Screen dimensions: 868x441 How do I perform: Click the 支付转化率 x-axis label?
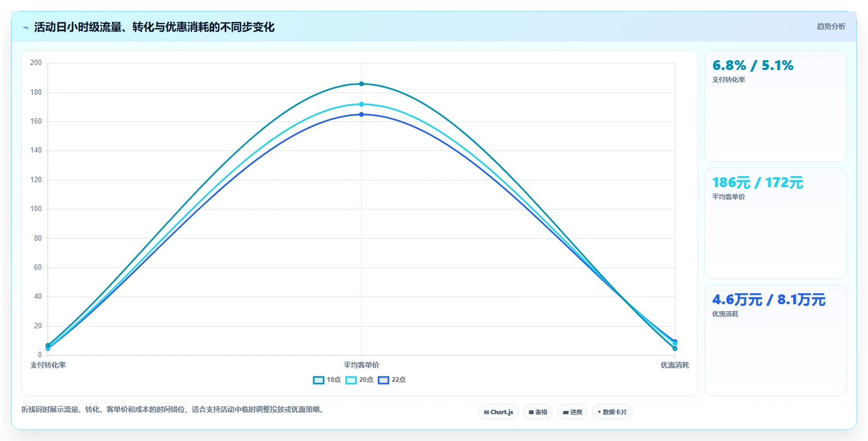pos(48,365)
